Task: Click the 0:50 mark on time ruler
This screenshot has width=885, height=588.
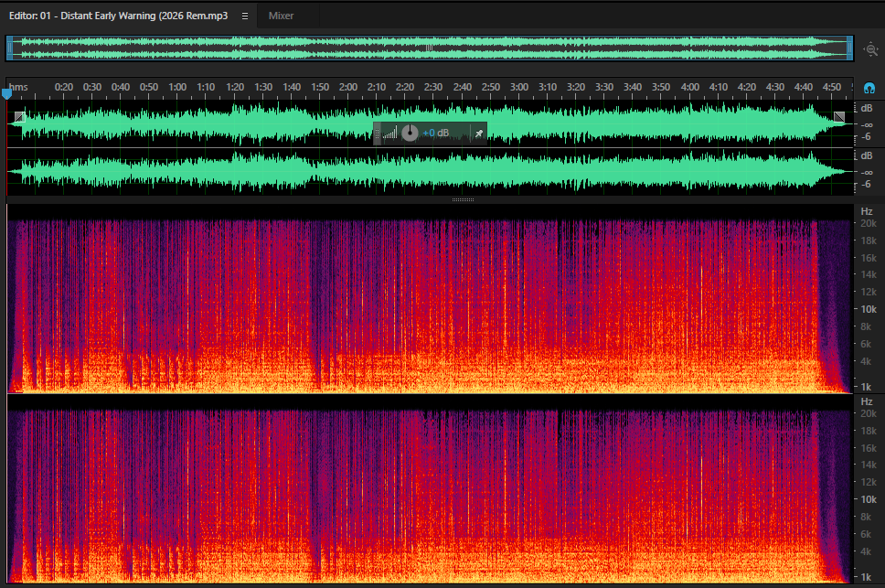Action: (x=149, y=87)
